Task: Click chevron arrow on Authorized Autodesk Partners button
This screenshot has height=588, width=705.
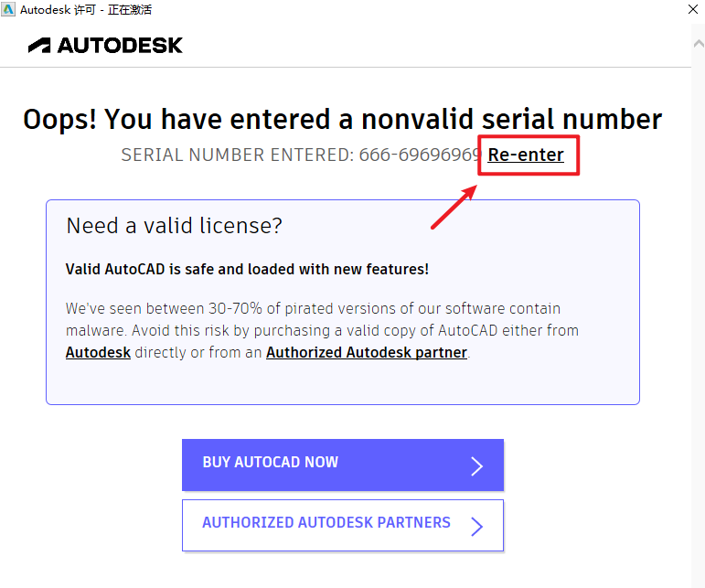Action: [476, 526]
